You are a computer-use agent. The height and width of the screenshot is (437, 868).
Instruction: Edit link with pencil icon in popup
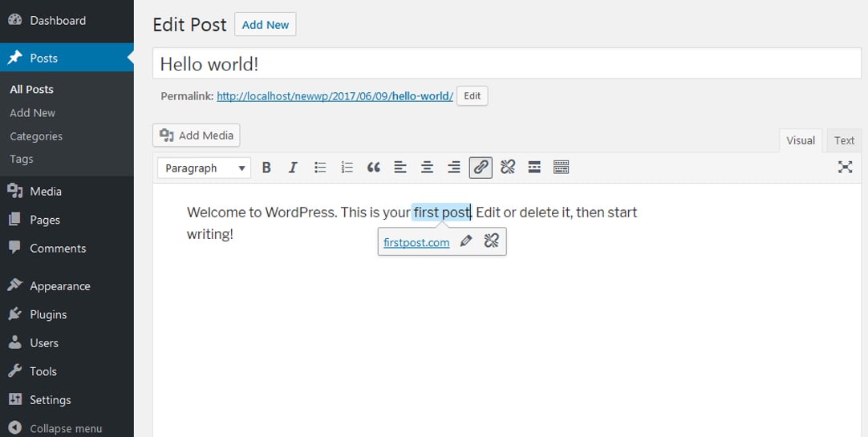tap(466, 241)
